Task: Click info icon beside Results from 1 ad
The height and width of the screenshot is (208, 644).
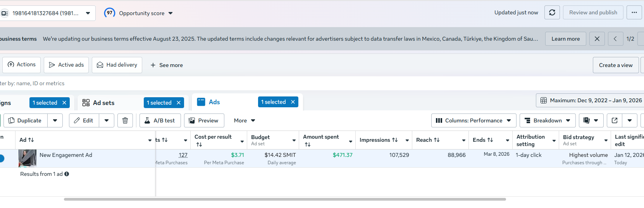Action: [67, 174]
